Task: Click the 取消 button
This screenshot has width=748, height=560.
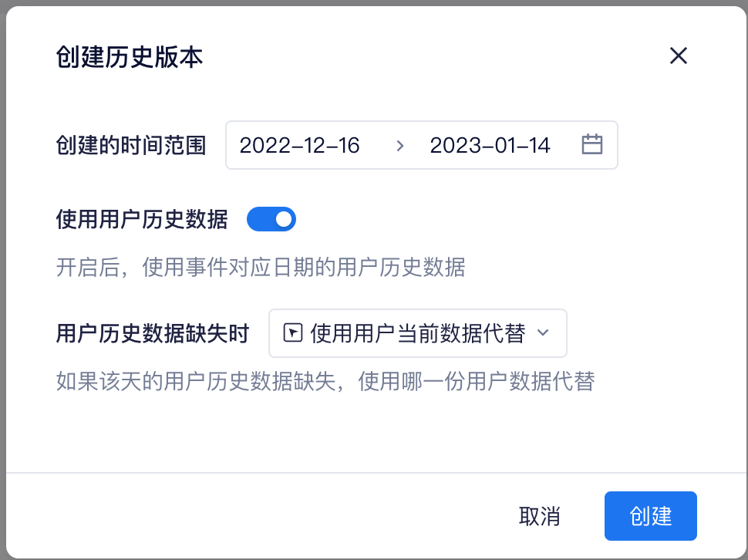Action: [x=540, y=516]
